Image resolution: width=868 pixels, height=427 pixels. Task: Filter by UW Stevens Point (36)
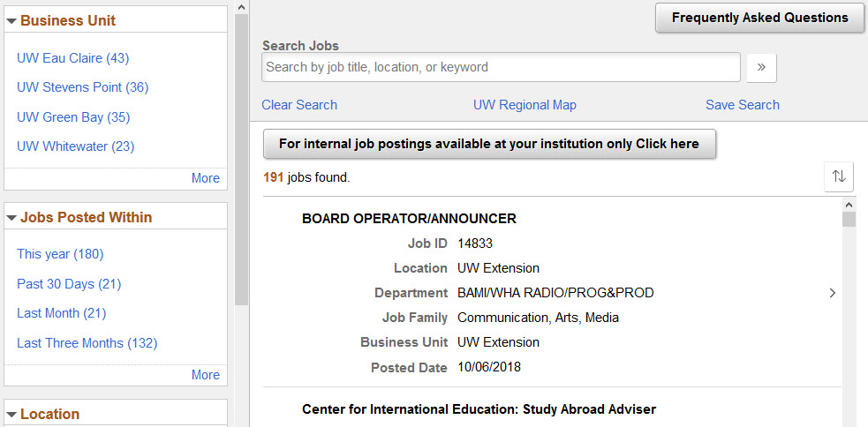coord(82,87)
